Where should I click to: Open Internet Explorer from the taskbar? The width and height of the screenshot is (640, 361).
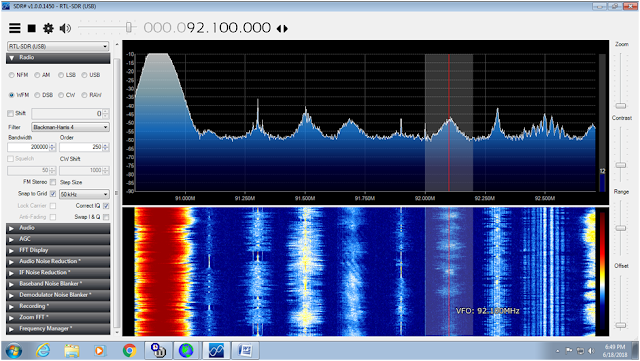[43, 350]
